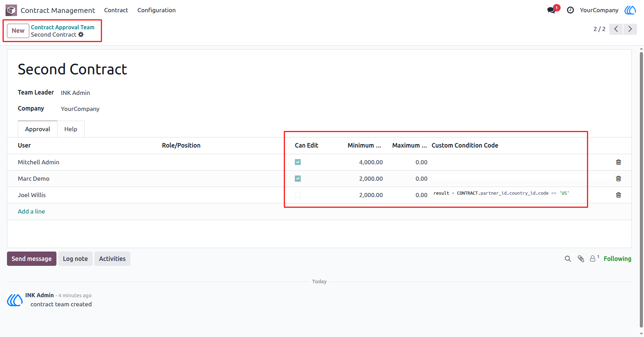Search messages with the magnifier icon
The width and height of the screenshot is (644, 337).
pos(568,259)
